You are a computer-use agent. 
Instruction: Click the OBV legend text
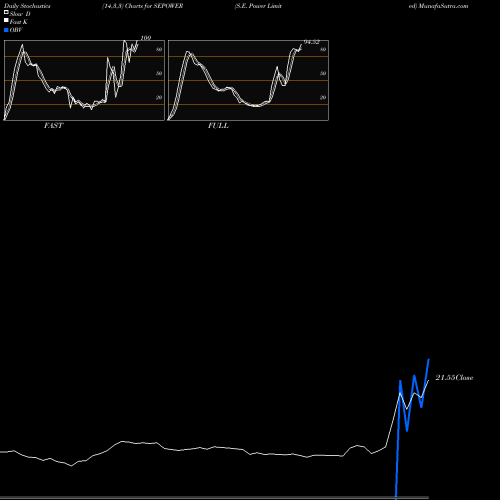16,30
